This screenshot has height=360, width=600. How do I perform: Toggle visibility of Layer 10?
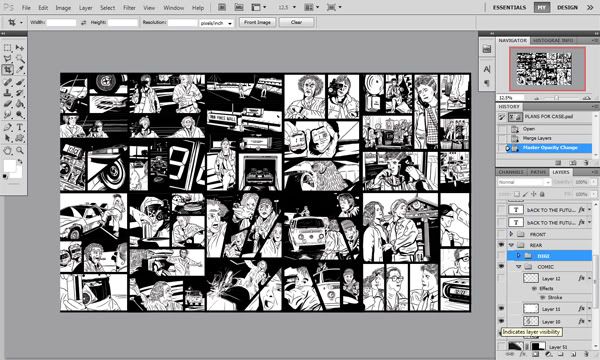click(501, 321)
